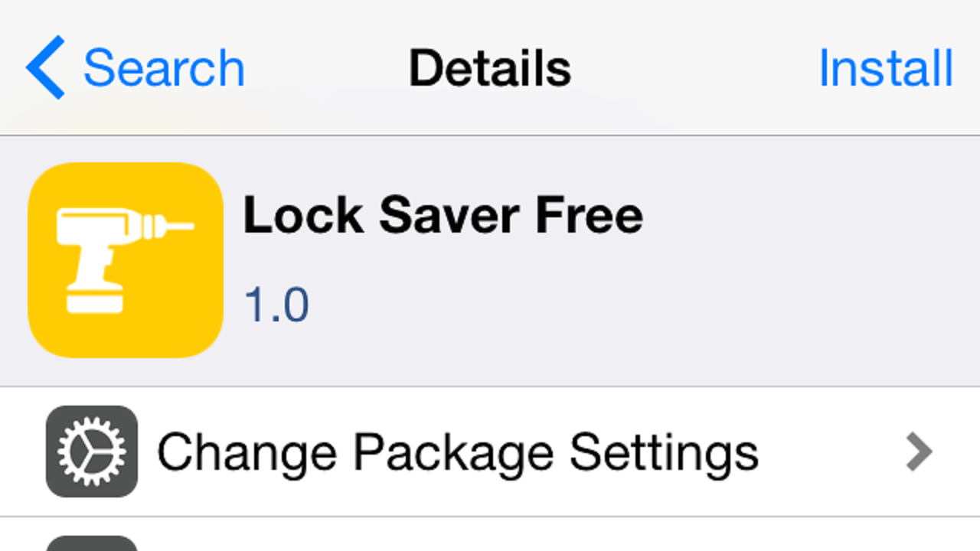Click the partially visible dark icon at bottom
Viewport: 980px width, 551px height.
[92, 543]
